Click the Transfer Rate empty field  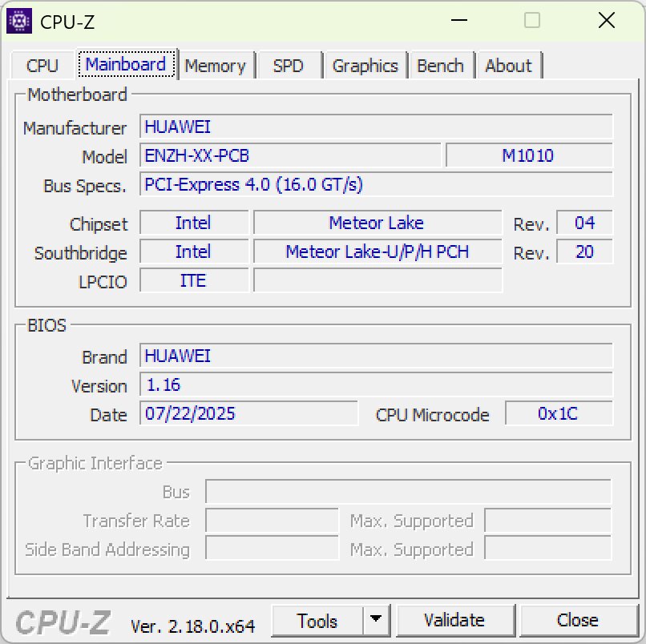coord(272,521)
